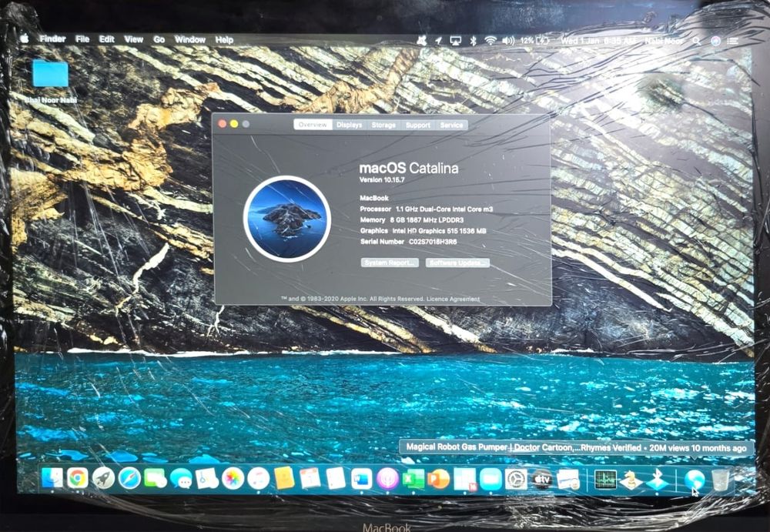
Task: Open System Preferences gear icon
Action: click(x=517, y=478)
